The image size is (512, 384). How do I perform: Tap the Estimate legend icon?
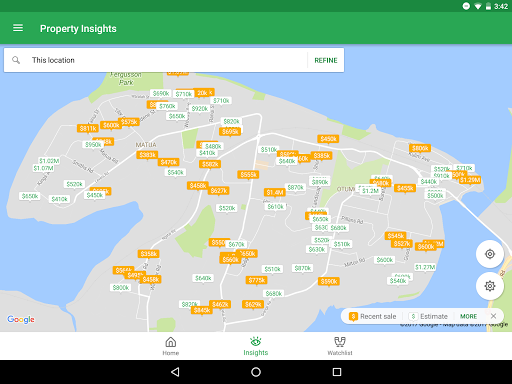[x=413, y=316]
